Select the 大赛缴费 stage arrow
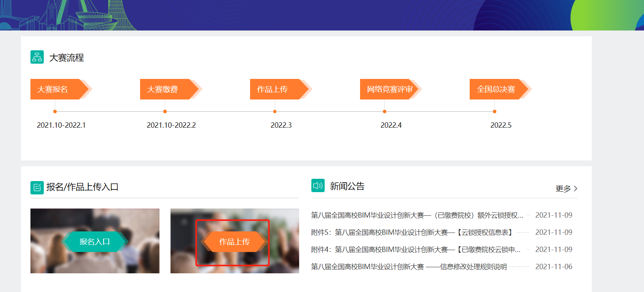Viewport: 644px width, 292px height. 167,89
